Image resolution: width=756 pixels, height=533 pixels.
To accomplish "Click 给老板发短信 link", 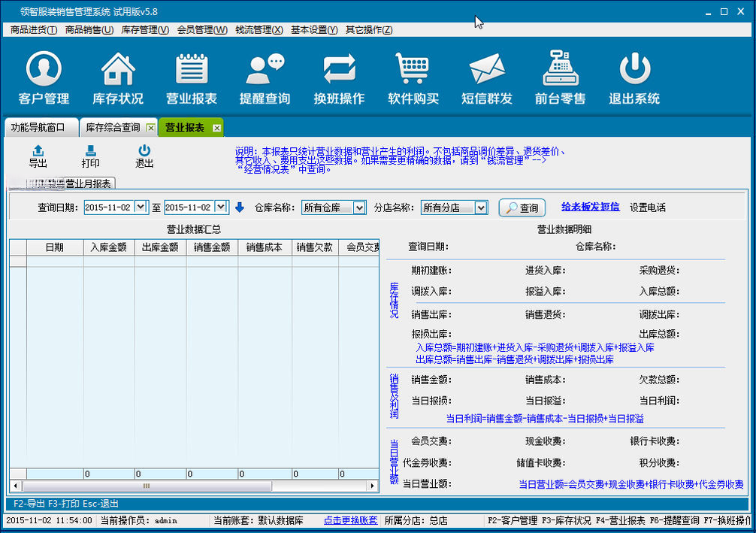I will point(590,207).
